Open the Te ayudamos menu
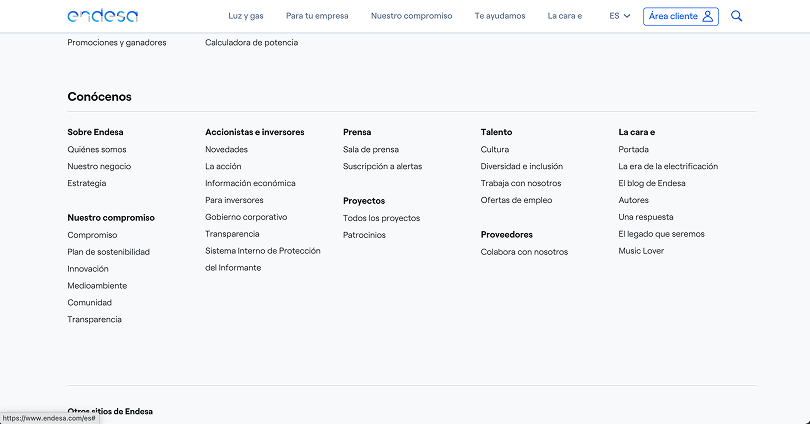Viewport: 810px width, 424px height. 500,16
